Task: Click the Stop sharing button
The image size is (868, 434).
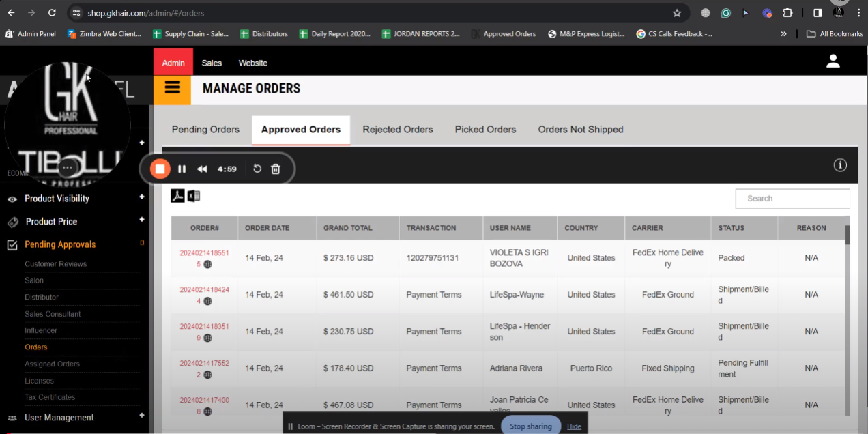Action: pos(530,426)
